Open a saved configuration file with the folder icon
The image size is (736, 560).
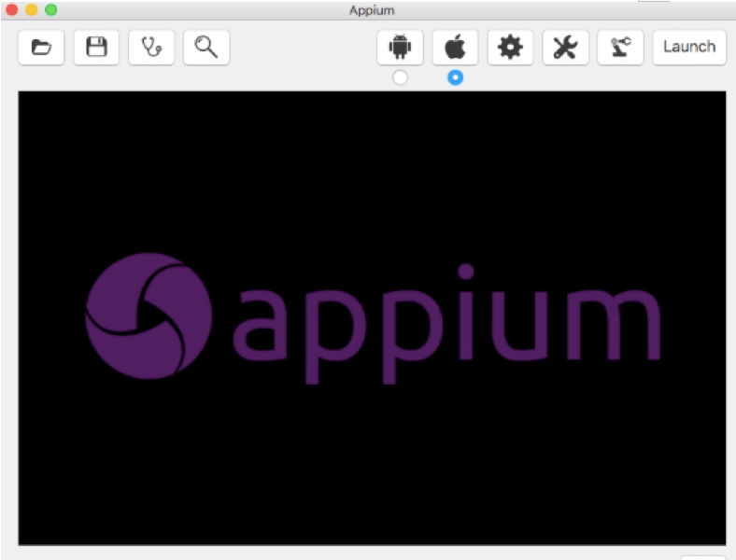[x=41, y=48]
